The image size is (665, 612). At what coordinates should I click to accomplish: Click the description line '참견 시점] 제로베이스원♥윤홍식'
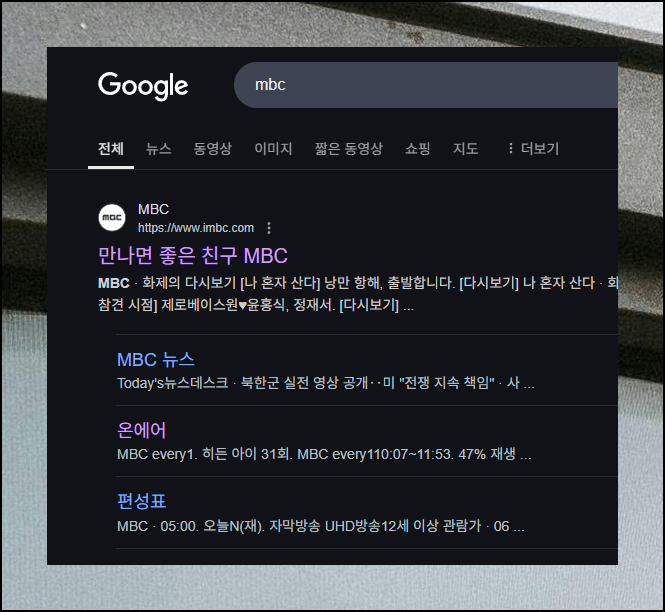click(x=256, y=305)
